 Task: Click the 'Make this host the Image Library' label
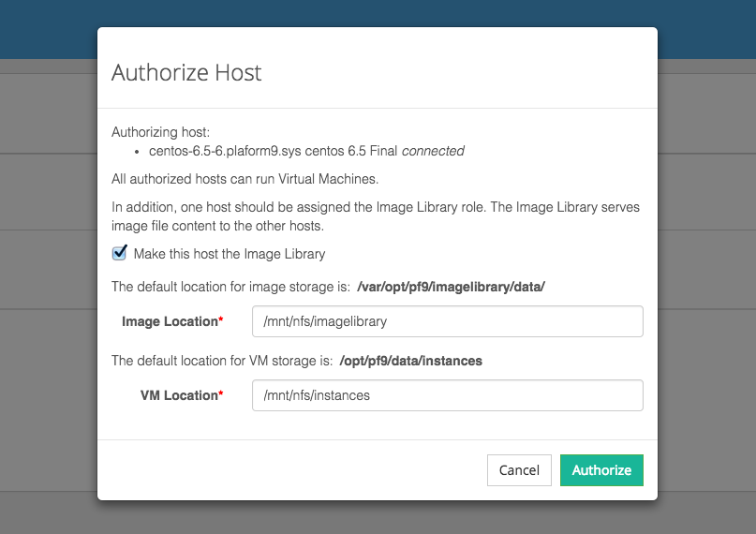coord(230,254)
